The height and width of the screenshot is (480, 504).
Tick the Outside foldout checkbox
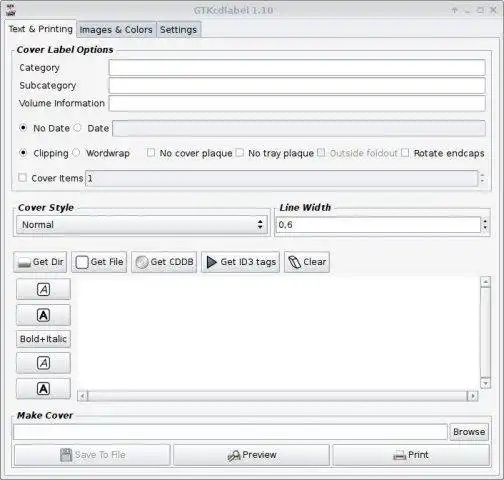click(x=321, y=153)
